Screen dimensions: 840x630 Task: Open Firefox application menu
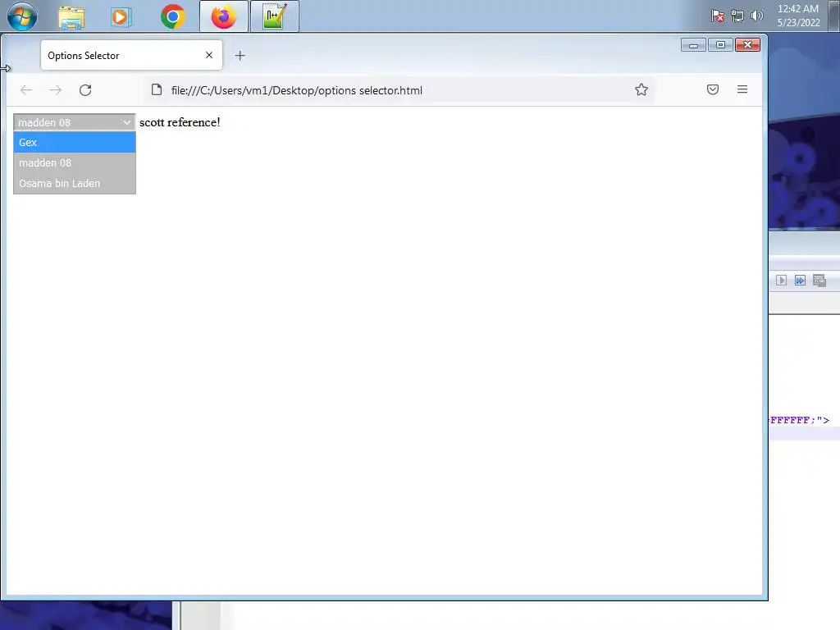tap(742, 89)
